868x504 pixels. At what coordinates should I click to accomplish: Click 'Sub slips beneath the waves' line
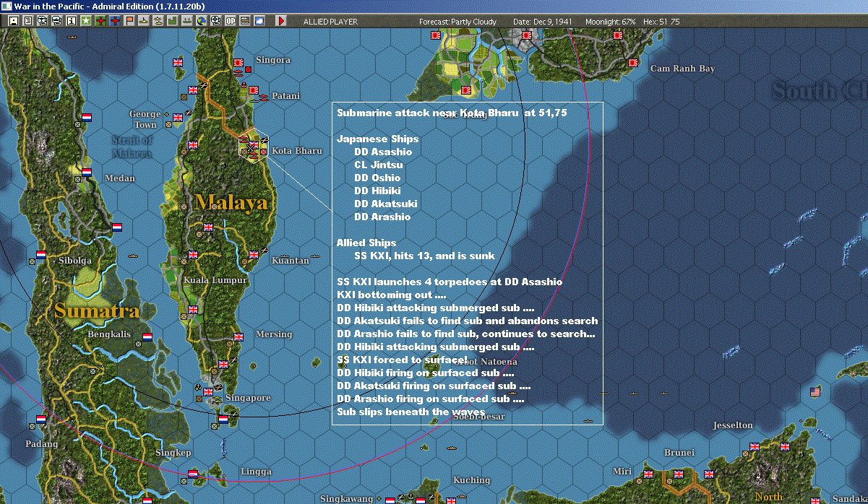pos(411,412)
